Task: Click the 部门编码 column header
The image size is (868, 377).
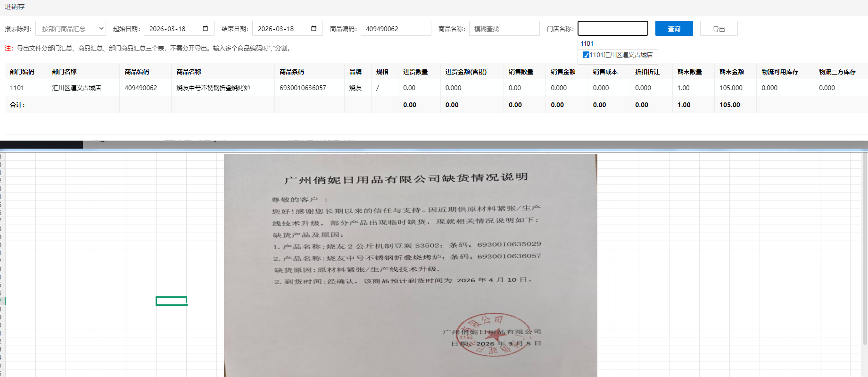Action: tap(22, 72)
